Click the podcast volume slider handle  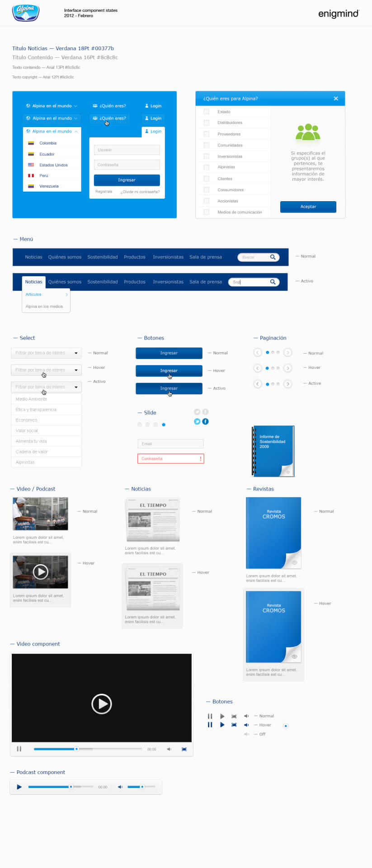pyautogui.click(x=142, y=787)
